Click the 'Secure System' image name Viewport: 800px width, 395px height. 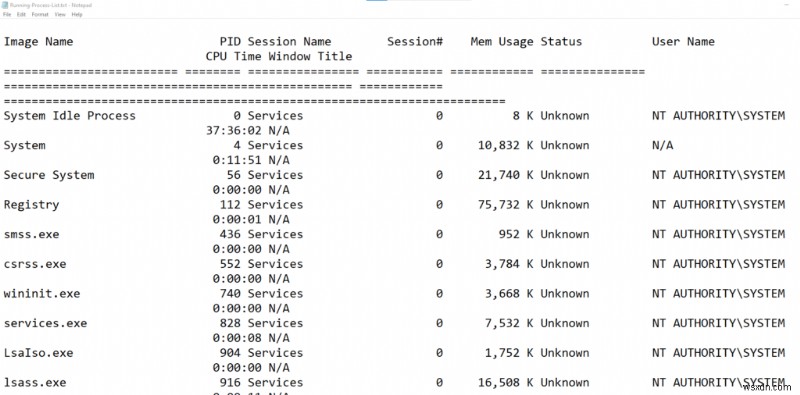point(49,175)
